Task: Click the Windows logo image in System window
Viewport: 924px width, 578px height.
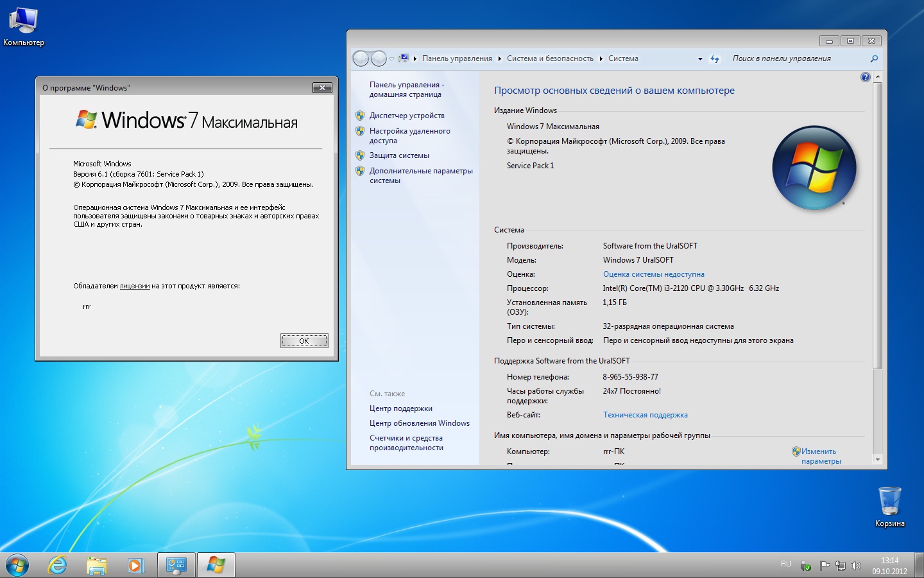Action: click(814, 168)
